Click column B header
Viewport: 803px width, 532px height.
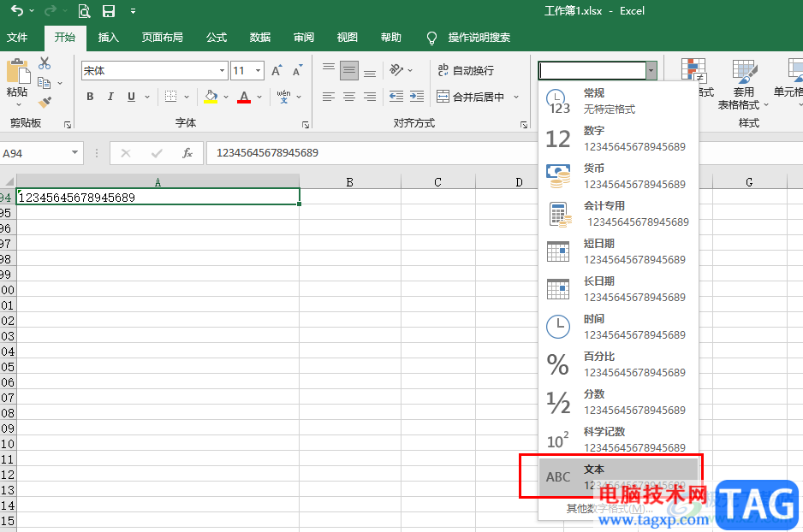[350, 182]
